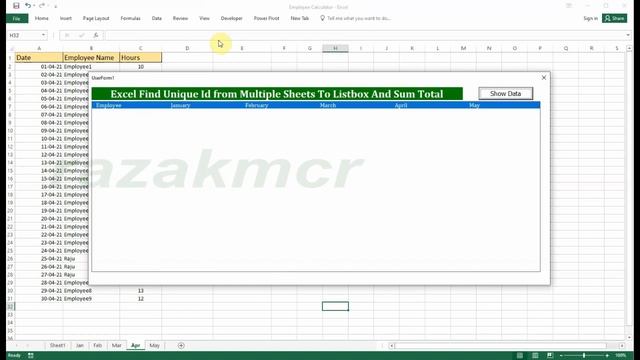This screenshot has height=360, width=640.
Task: Add a new sheet with the plus icon
Action: 181,346
